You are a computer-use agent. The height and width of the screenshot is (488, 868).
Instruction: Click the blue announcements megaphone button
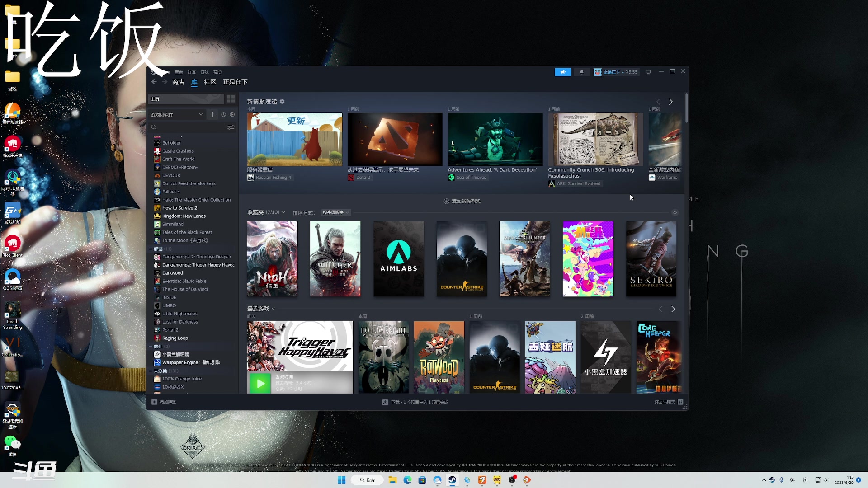tap(562, 72)
